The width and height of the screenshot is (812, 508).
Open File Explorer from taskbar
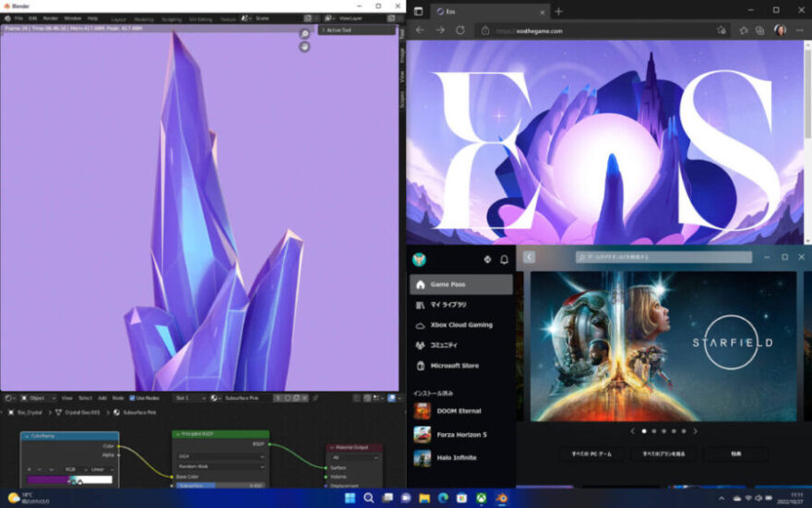click(424, 498)
